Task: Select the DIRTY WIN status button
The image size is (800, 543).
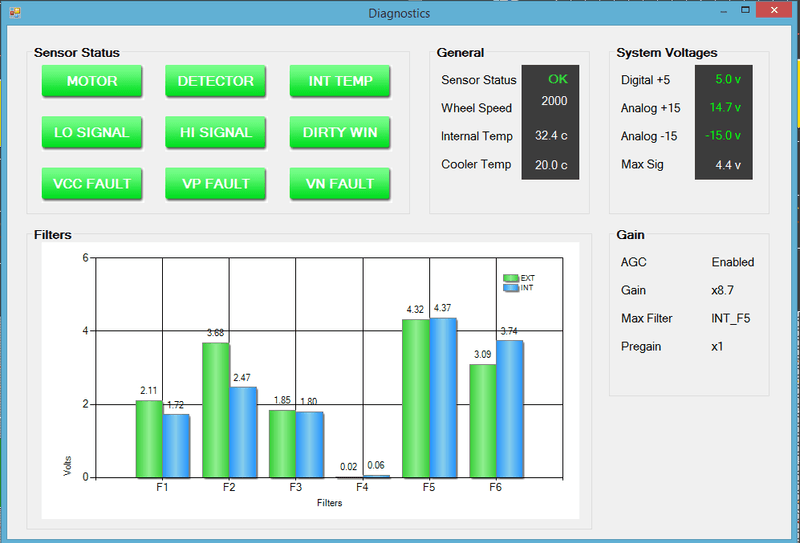Action: tap(340, 132)
